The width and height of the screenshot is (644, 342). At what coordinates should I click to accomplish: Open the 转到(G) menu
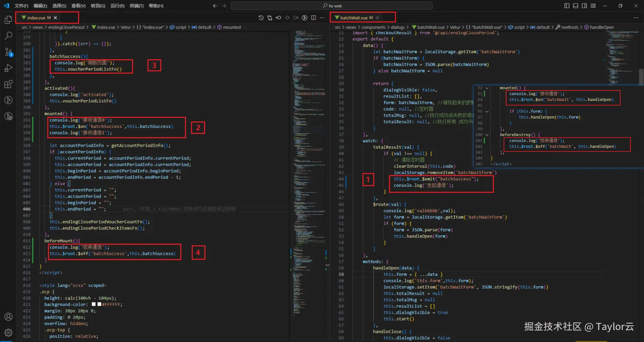tap(98, 6)
